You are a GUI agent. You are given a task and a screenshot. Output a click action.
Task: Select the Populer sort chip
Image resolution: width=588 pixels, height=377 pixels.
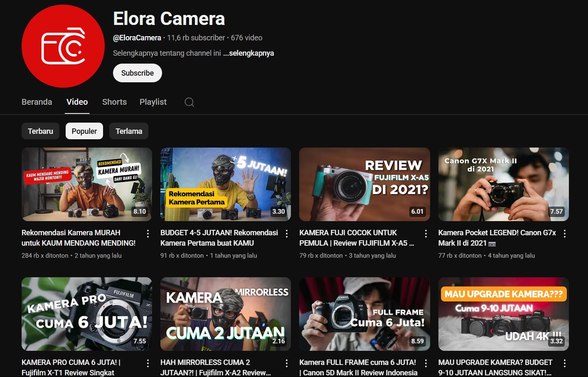(84, 131)
